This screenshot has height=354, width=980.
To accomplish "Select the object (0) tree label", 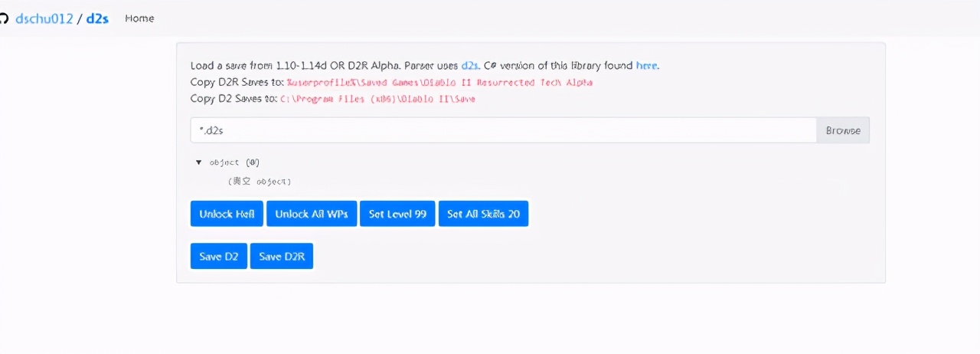I will click(x=234, y=162).
